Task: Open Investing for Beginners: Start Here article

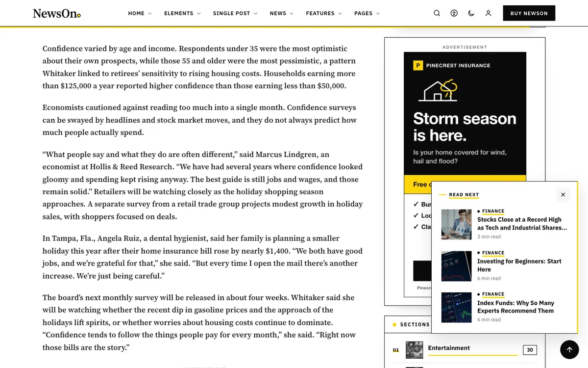Action: pos(519,265)
